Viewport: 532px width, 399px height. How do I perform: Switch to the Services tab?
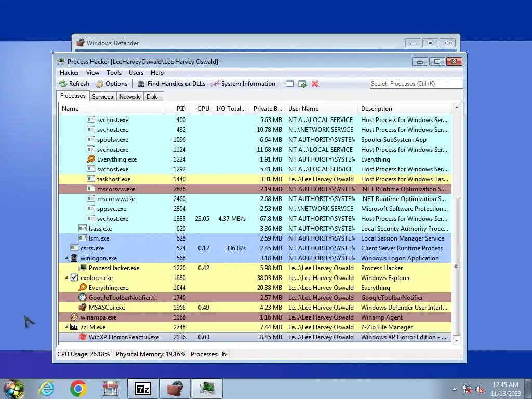click(x=102, y=97)
